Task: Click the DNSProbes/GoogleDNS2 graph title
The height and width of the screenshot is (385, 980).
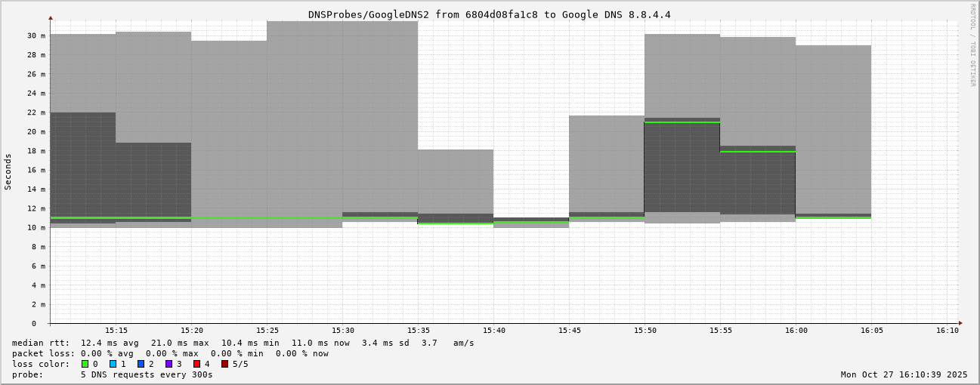Action: click(x=489, y=14)
